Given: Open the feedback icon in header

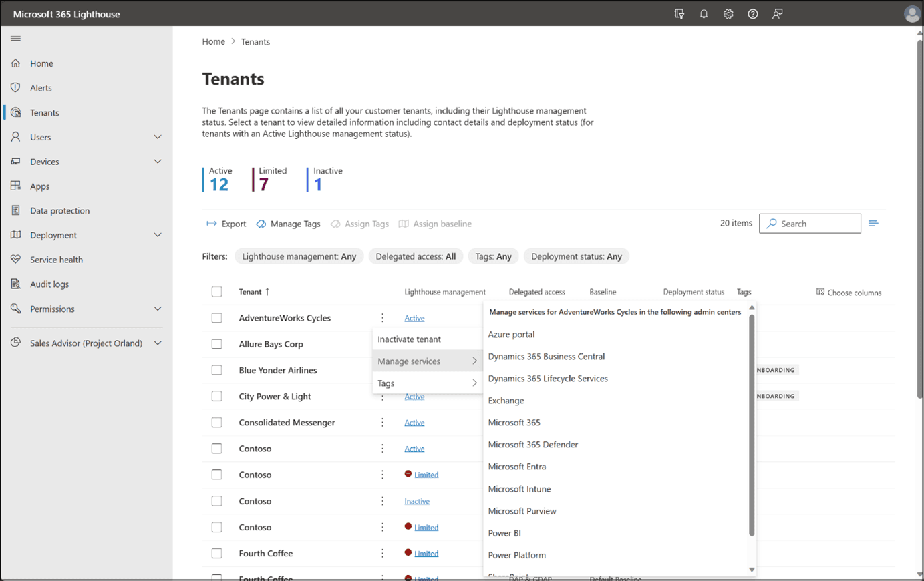Looking at the screenshot, I should click(777, 14).
